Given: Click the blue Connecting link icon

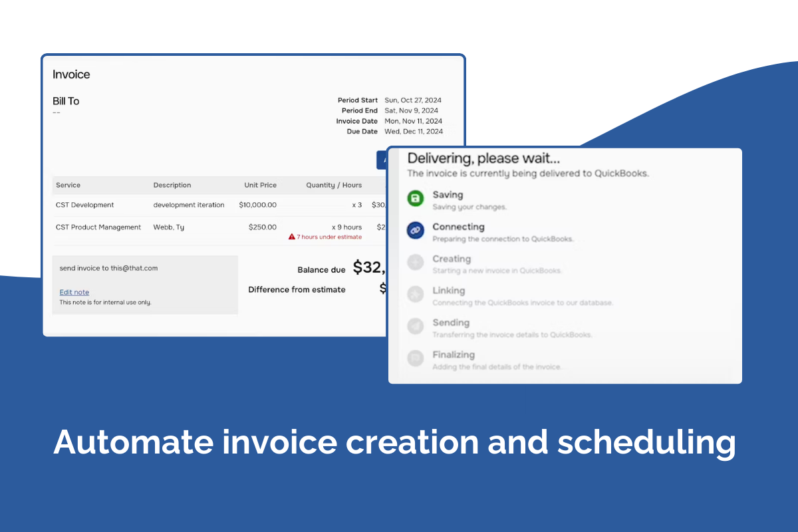Looking at the screenshot, I should point(416,231).
